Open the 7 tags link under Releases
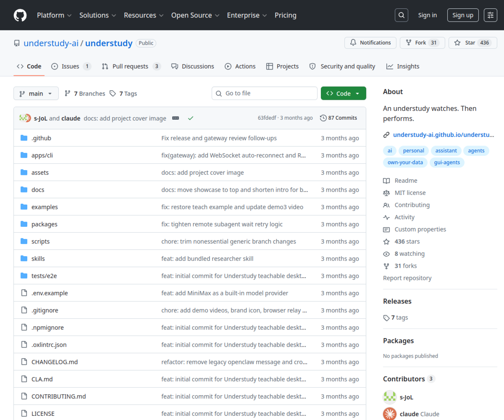Image resolution: width=504 pixels, height=420 pixels. [396, 317]
